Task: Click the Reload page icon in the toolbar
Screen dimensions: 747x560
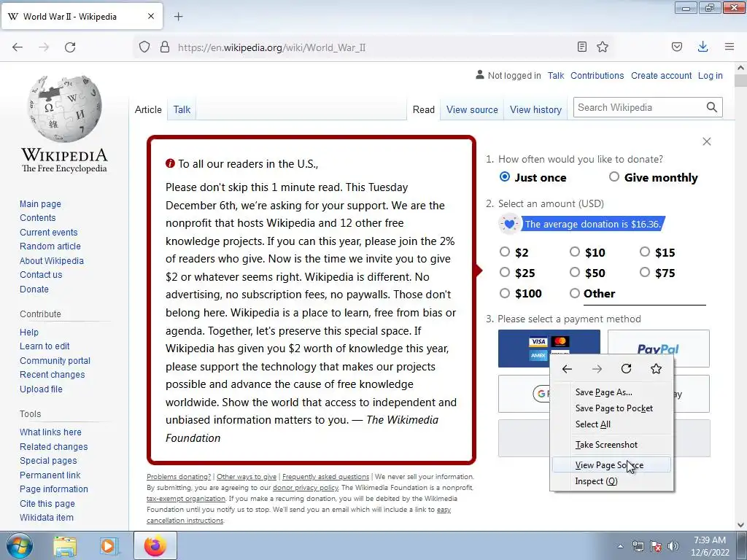Action: [x=70, y=47]
